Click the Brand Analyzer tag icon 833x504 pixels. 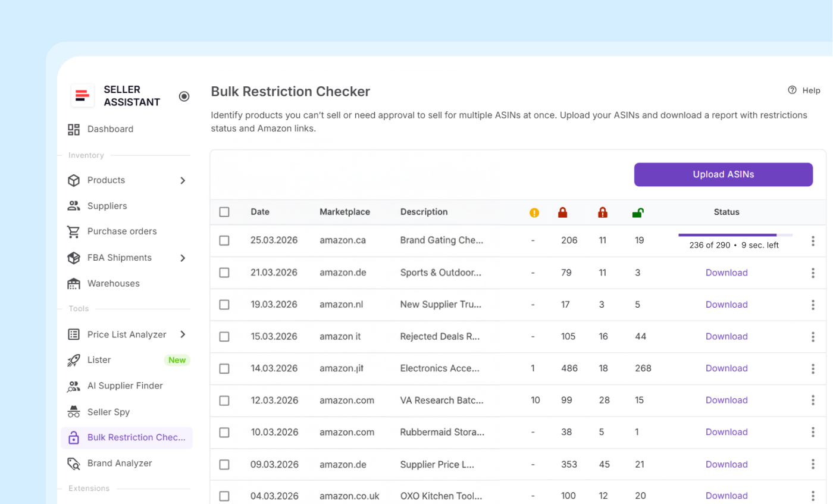[74, 464]
